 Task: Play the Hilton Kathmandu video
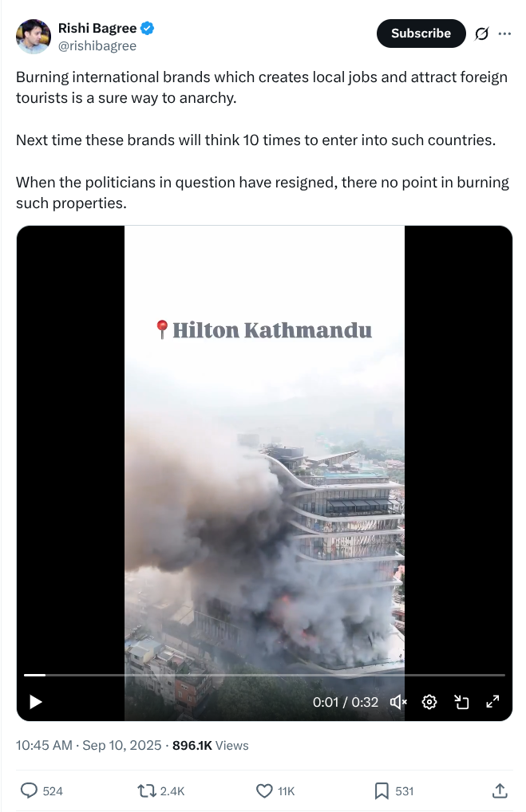tap(35, 702)
